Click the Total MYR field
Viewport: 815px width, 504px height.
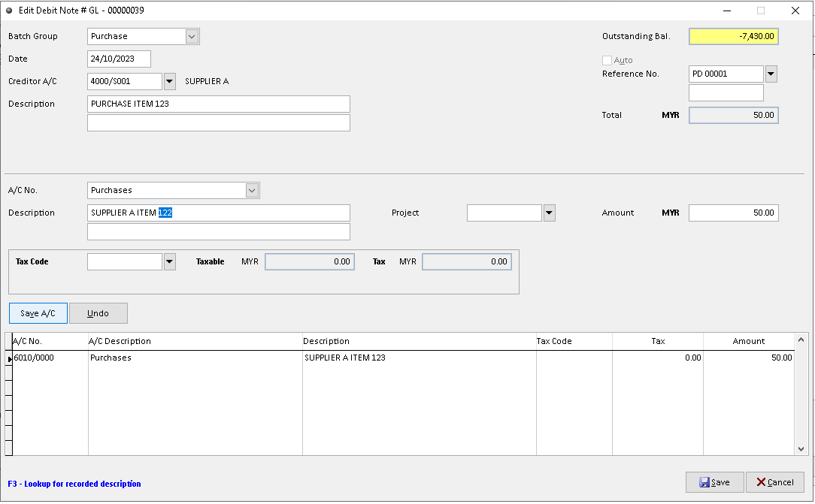coord(733,115)
